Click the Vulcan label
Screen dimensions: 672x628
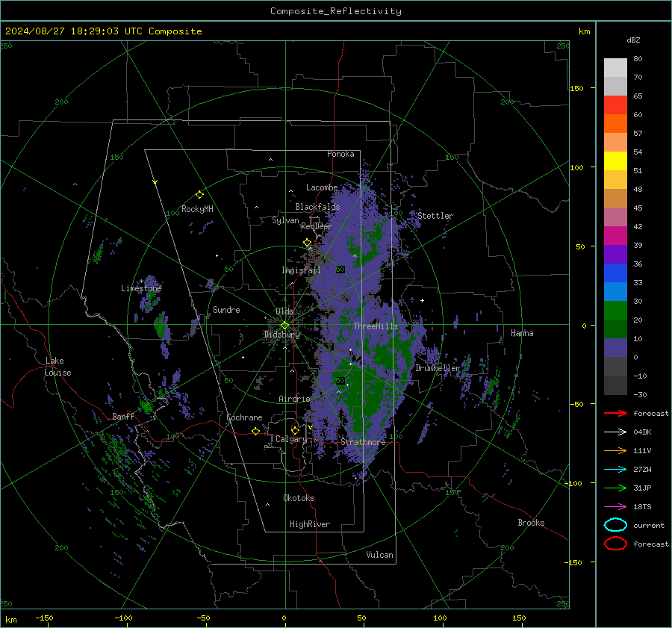(x=379, y=555)
